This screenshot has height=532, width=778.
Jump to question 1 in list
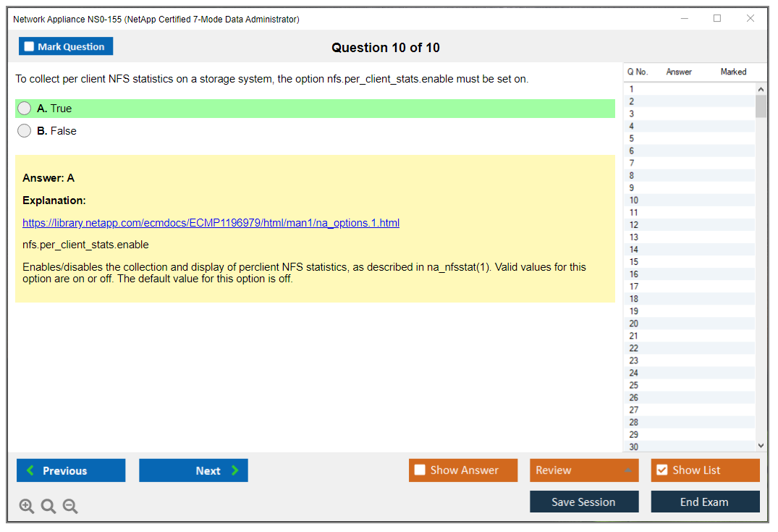[x=632, y=89]
